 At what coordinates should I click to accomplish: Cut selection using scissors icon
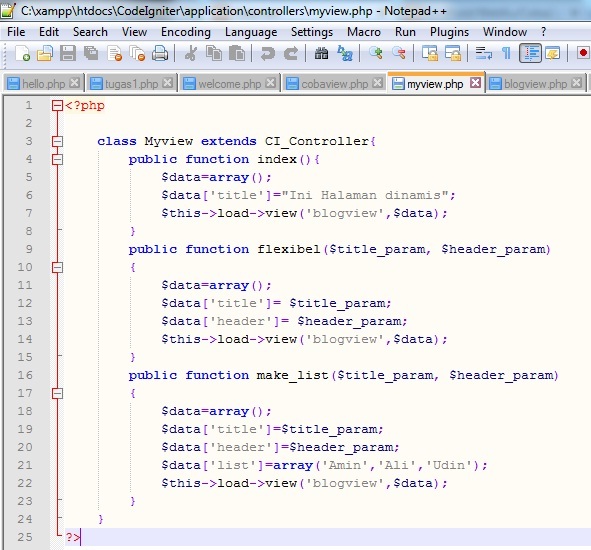click(191, 53)
